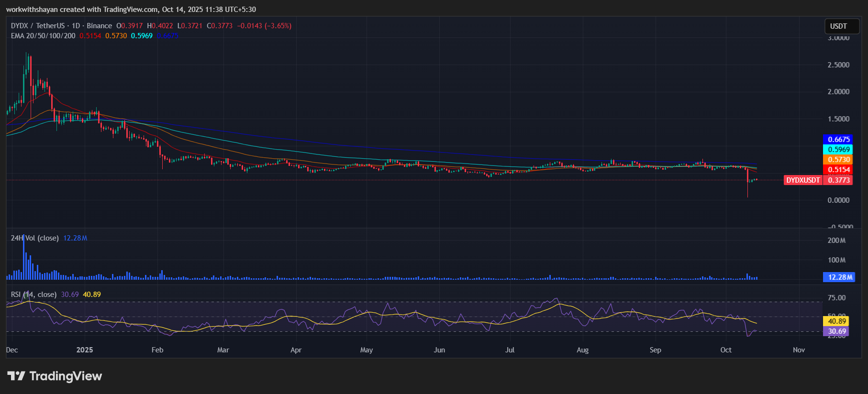The width and height of the screenshot is (868, 394).
Task: Click the 2.0000 level on price axis
Action: point(838,92)
